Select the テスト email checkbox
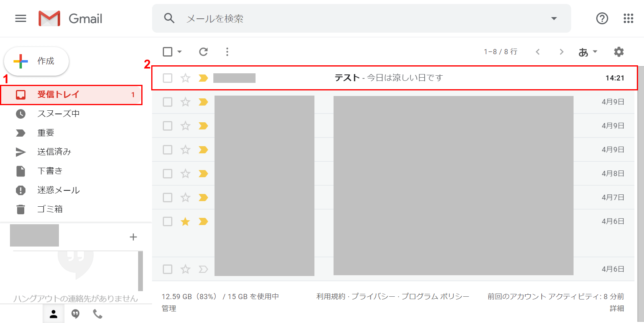The width and height of the screenshot is (644, 323). click(x=168, y=78)
